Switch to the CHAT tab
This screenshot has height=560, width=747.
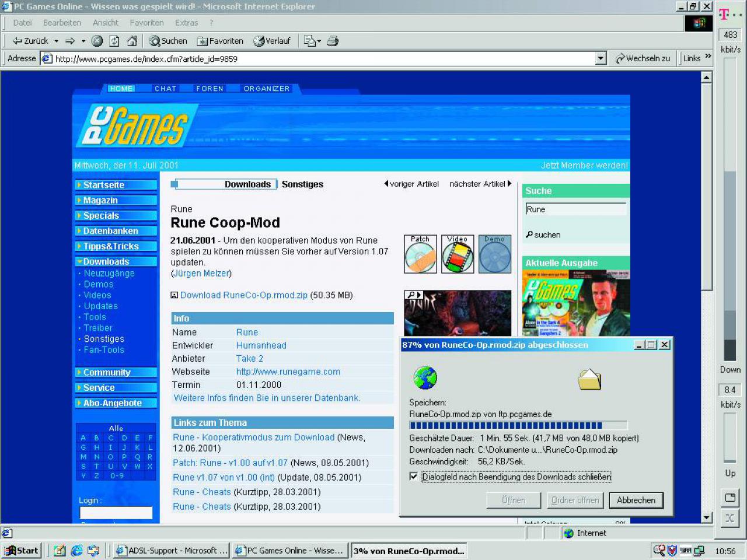click(x=165, y=89)
